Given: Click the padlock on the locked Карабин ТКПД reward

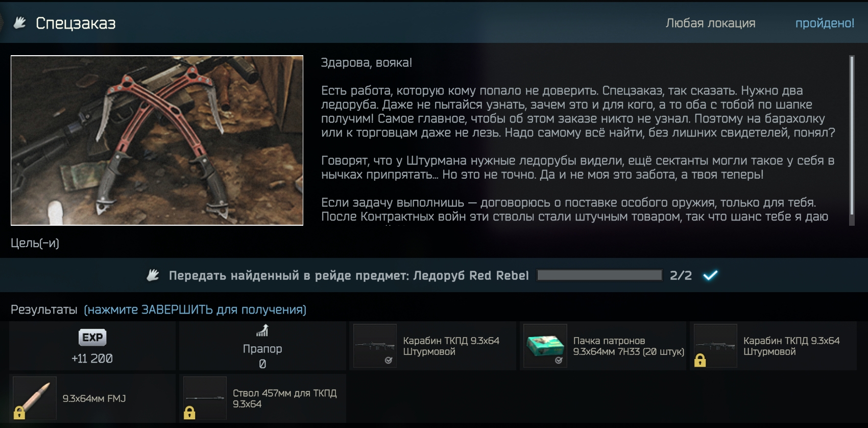Looking at the screenshot, I should 700,361.
